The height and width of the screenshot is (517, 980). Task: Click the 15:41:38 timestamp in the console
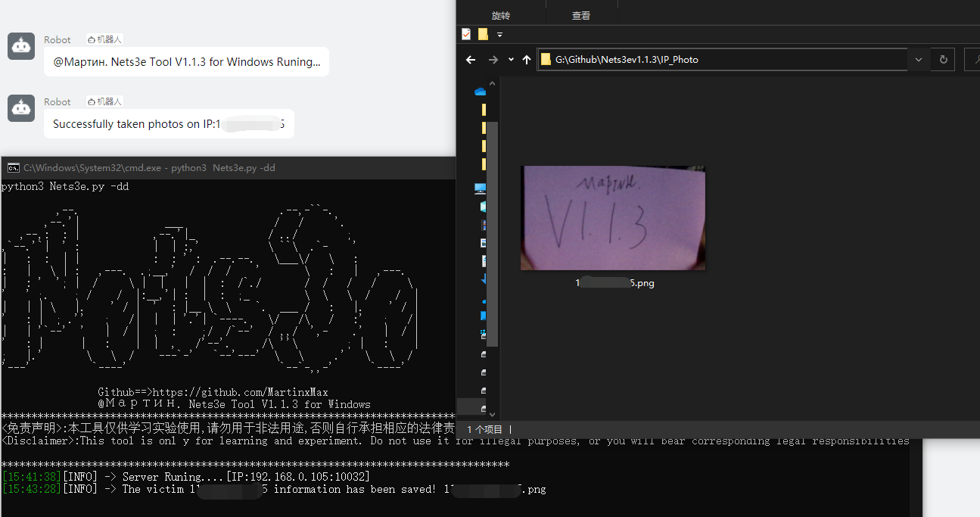(x=32, y=477)
